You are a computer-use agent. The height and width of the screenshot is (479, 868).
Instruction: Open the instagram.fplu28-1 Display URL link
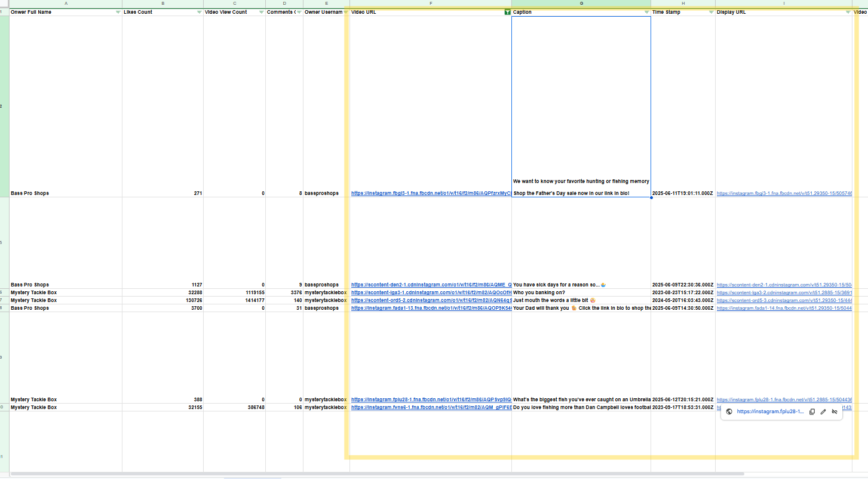coord(784,399)
